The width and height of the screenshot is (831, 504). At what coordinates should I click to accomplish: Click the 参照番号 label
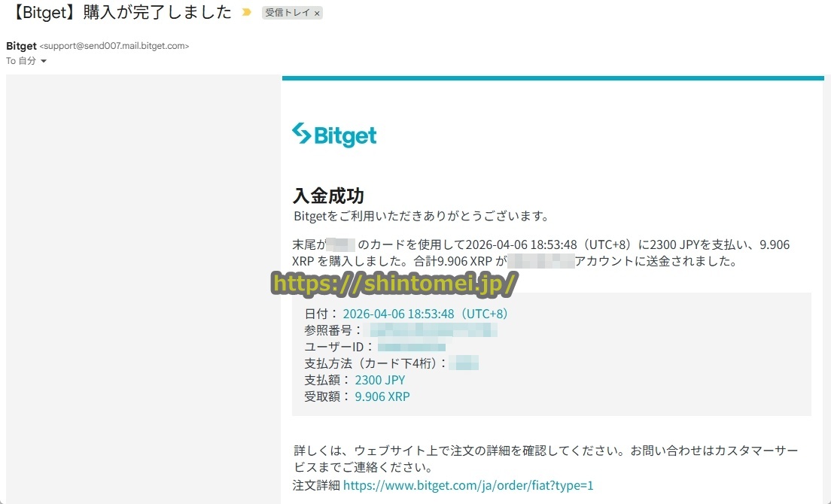[x=333, y=330]
